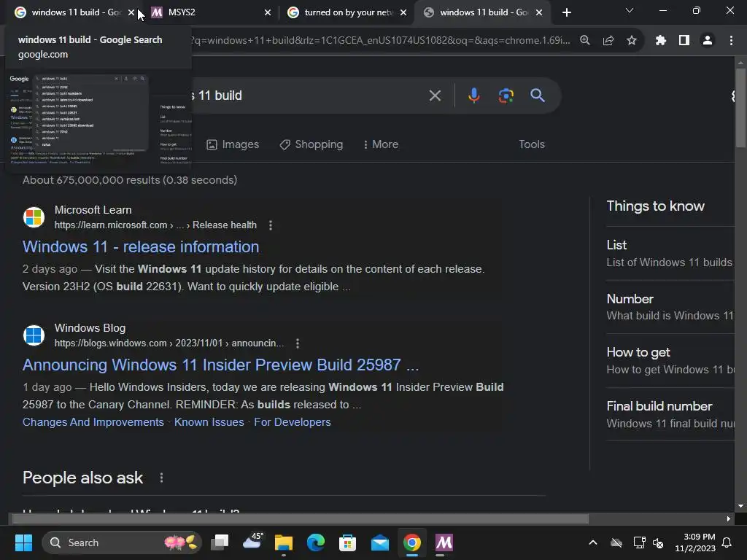Click the scroll right arrow

pyautogui.click(x=729, y=518)
